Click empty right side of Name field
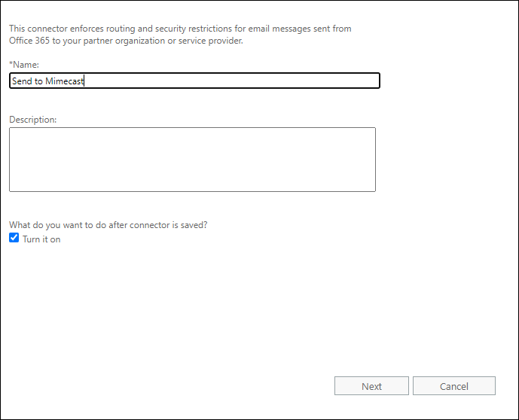Viewport: 519px width, 420px height. pos(301,81)
